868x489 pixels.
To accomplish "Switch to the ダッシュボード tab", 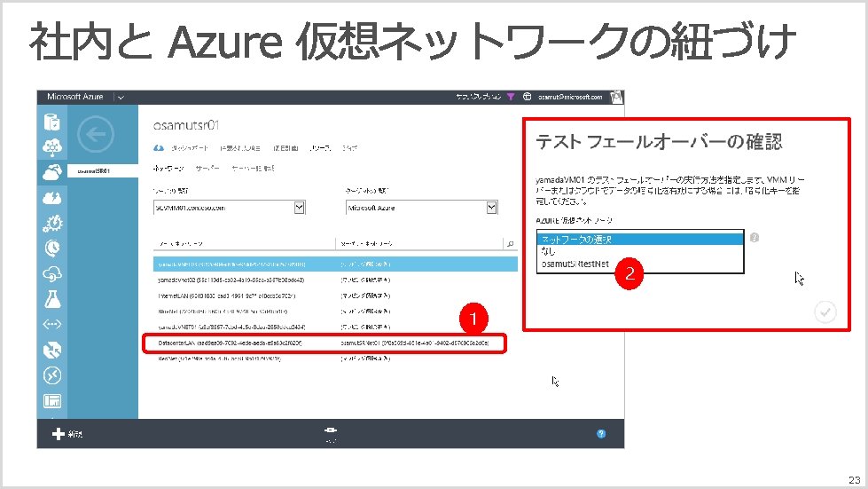I will click(x=190, y=148).
